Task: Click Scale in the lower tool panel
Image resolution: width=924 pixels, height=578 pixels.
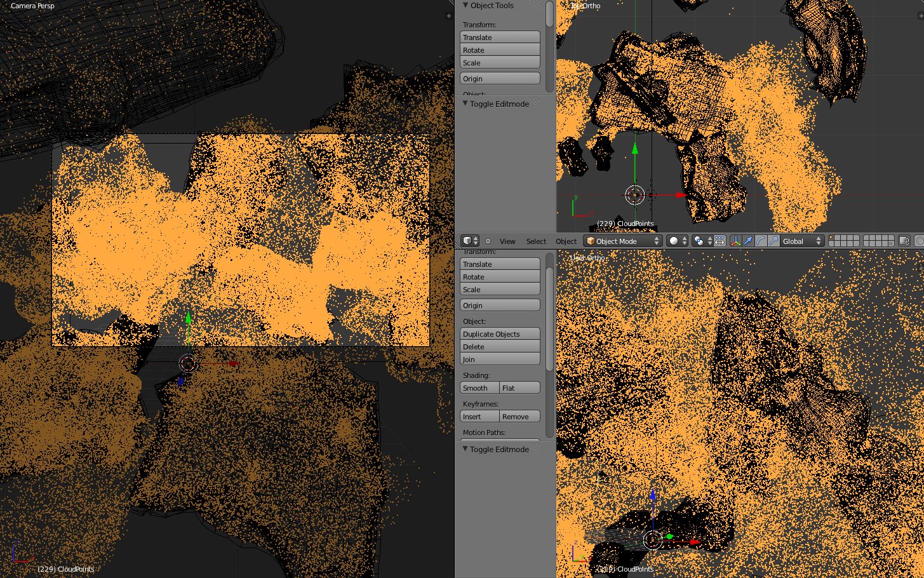Action: 500,290
